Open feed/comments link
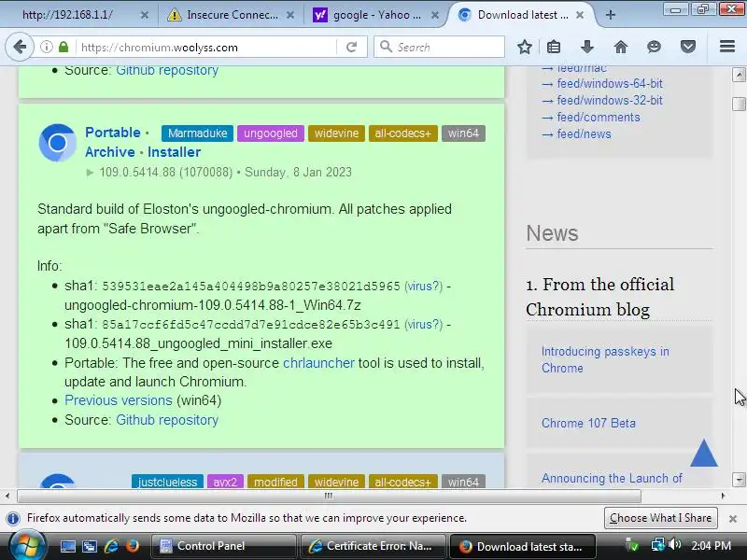The width and height of the screenshot is (747, 560). pyautogui.click(x=599, y=118)
